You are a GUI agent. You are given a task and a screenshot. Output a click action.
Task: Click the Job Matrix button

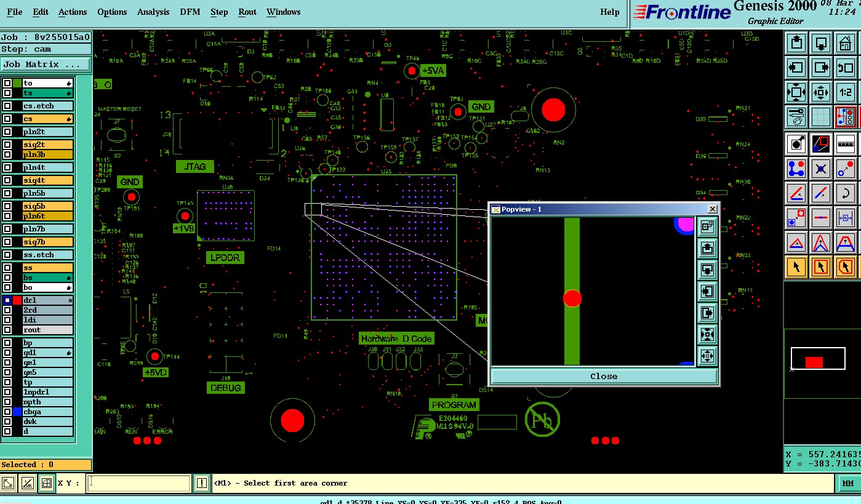[x=46, y=65]
